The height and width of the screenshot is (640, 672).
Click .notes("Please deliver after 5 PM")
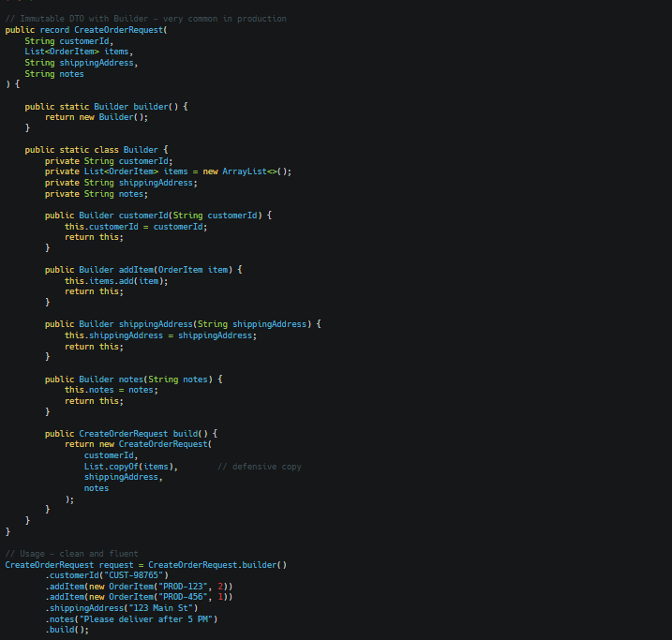(131, 619)
